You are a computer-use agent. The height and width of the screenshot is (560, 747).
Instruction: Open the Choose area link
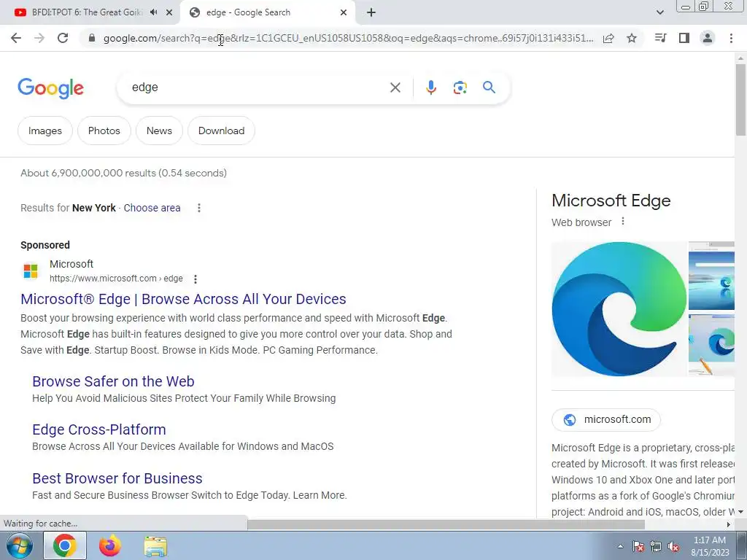pyautogui.click(x=152, y=208)
